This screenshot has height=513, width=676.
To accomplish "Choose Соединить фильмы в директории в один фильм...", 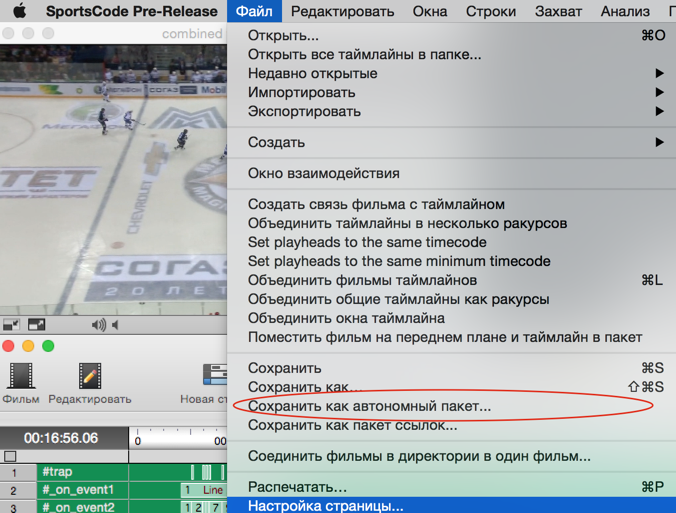I will [451, 456].
